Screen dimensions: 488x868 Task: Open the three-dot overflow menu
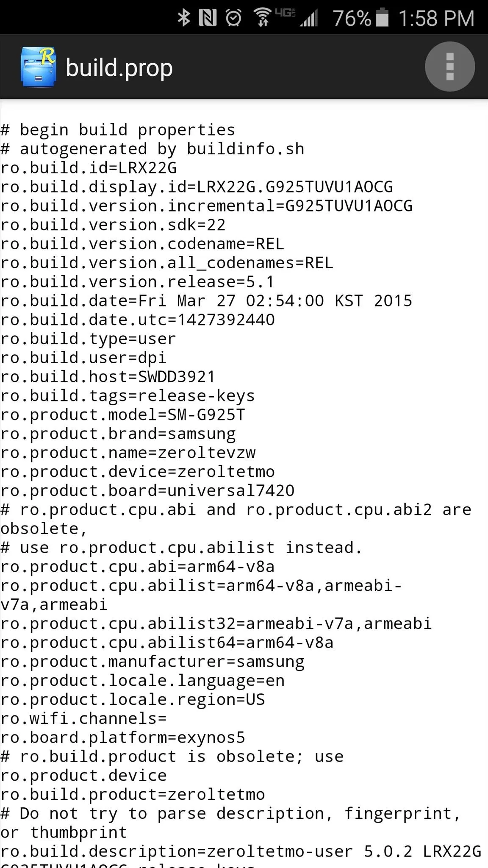pyautogui.click(x=449, y=67)
